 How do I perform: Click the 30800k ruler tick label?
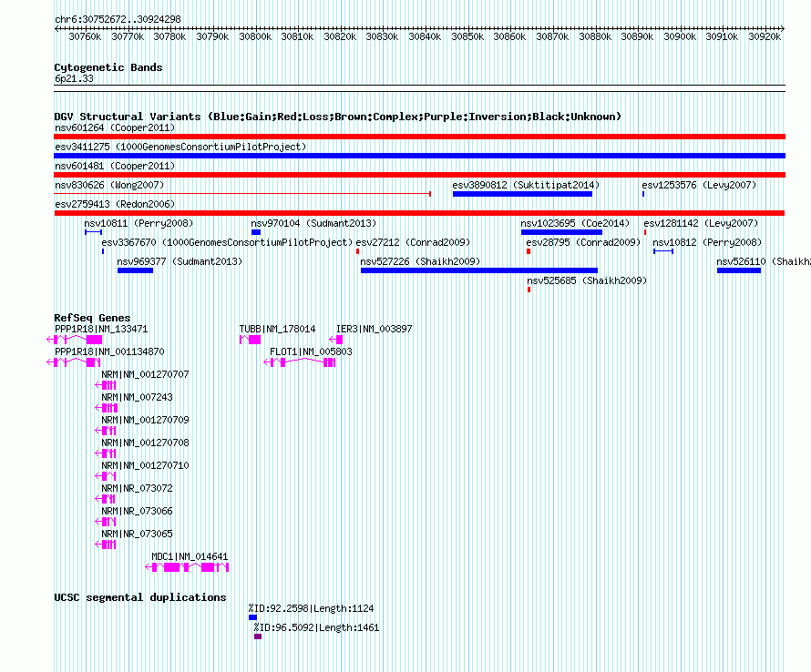[255, 36]
